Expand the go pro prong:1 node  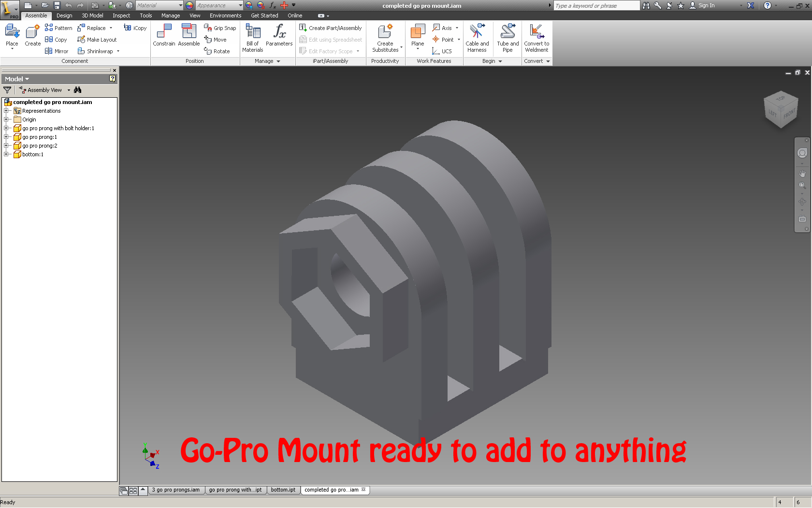tap(6, 137)
